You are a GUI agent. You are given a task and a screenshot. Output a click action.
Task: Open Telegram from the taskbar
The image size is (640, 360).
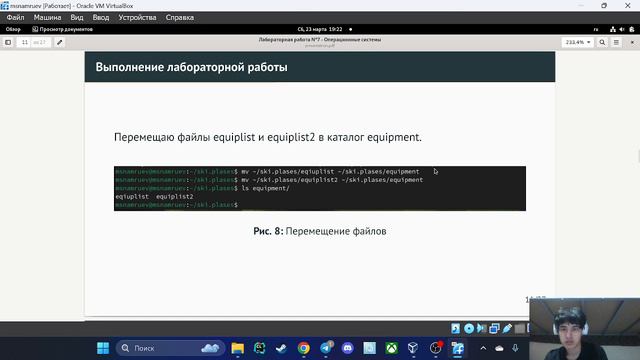click(x=326, y=348)
